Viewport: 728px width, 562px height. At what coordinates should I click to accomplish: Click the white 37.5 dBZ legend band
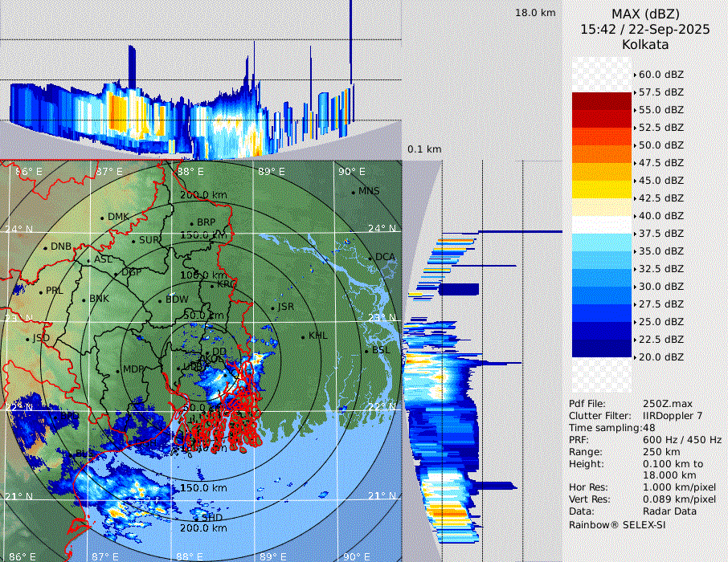(x=602, y=225)
